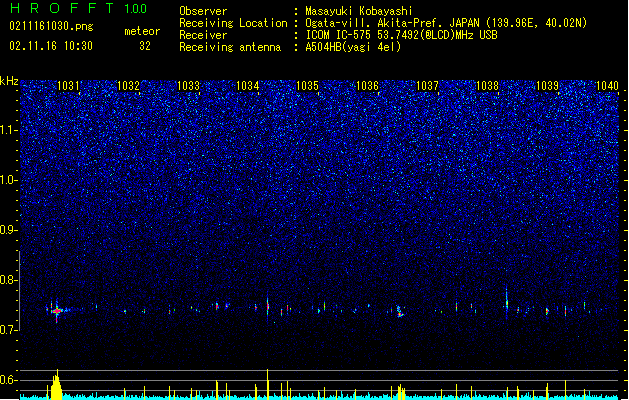Image resolution: width=629 pixels, height=400 pixels.
Task: Click the 'meteor' label
Action: pyautogui.click(x=142, y=31)
